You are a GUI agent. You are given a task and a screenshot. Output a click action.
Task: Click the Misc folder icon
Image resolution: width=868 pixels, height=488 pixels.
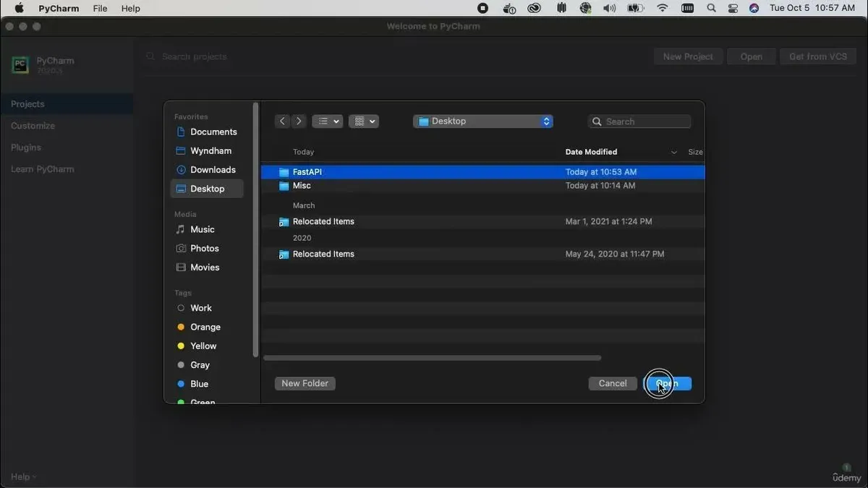click(284, 186)
